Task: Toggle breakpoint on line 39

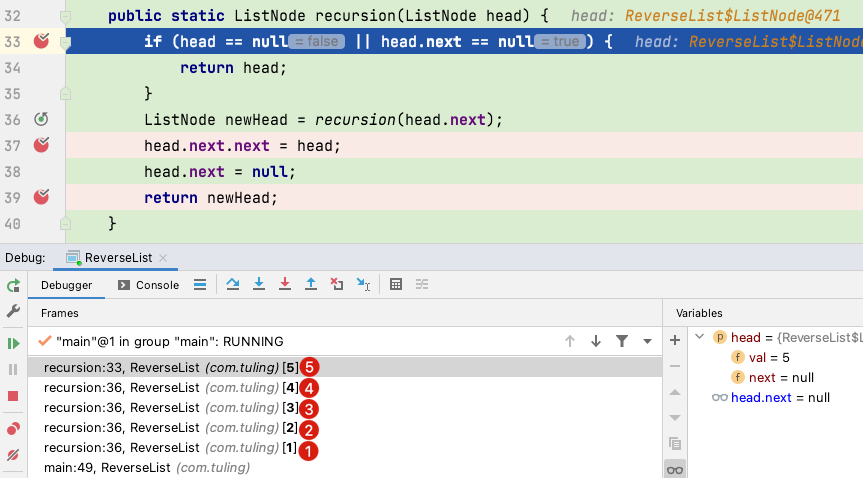Action: (x=41, y=197)
